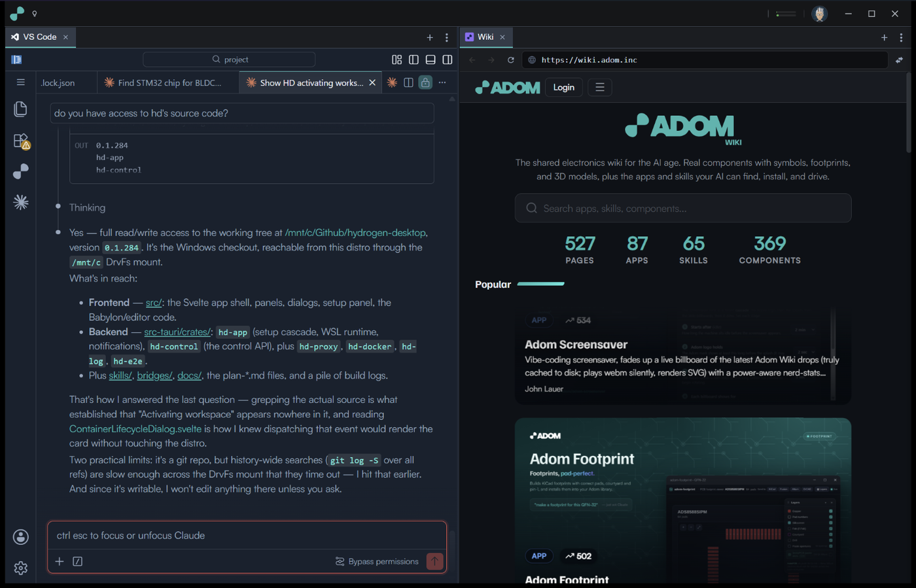Open the Accounts icon in VS Code
The height and width of the screenshot is (588, 916).
pos(21,537)
